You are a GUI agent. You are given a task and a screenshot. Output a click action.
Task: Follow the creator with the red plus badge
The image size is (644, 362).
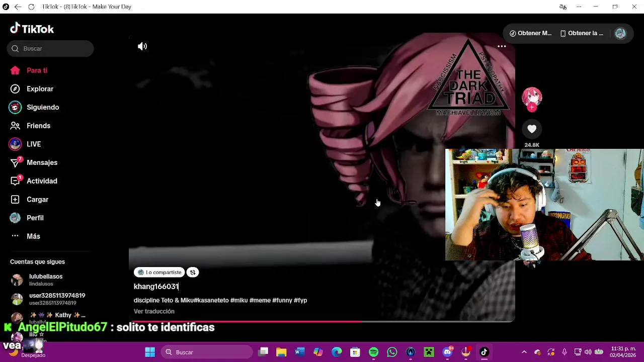click(x=532, y=107)
